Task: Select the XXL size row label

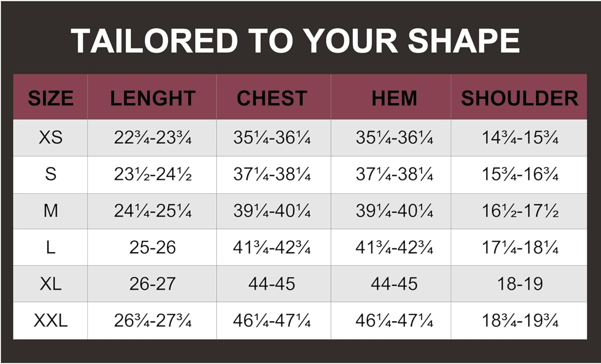Action: 50,320
